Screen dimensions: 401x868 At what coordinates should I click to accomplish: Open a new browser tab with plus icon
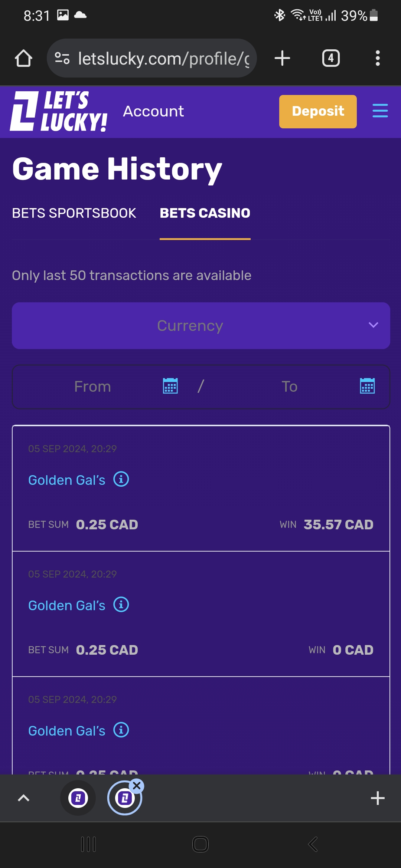point(282,58)
